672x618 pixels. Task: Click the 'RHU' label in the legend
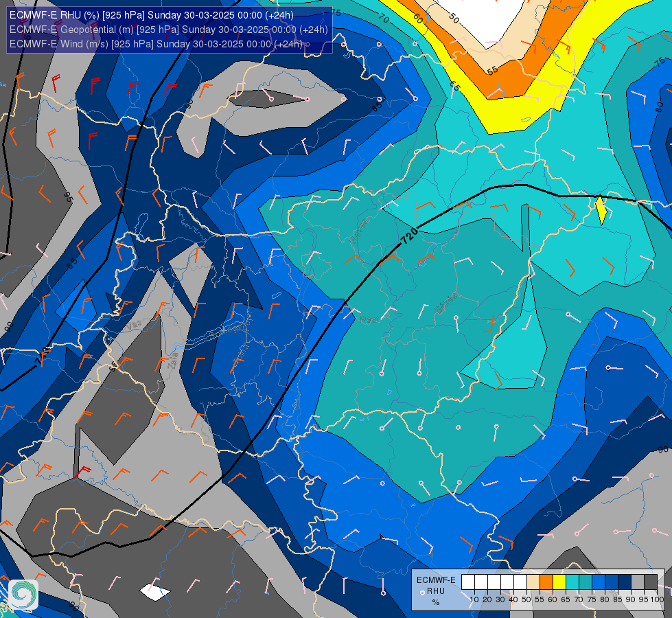pyautogui.click(x=436, y=591)
